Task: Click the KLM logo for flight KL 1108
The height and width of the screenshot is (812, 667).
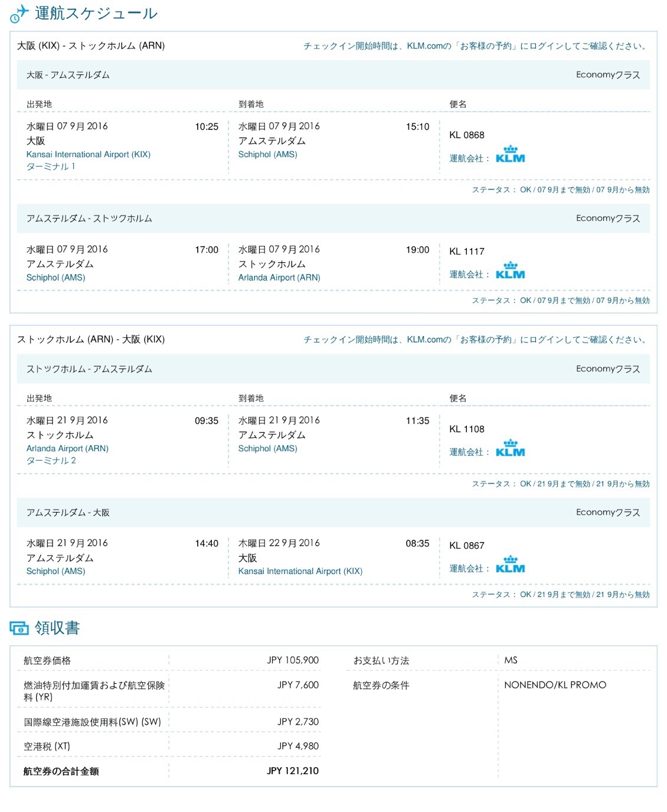Action: point(510,448)
